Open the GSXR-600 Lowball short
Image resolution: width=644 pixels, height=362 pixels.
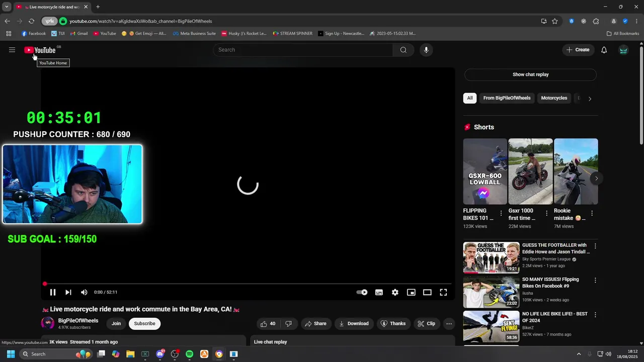pos(485,171)
